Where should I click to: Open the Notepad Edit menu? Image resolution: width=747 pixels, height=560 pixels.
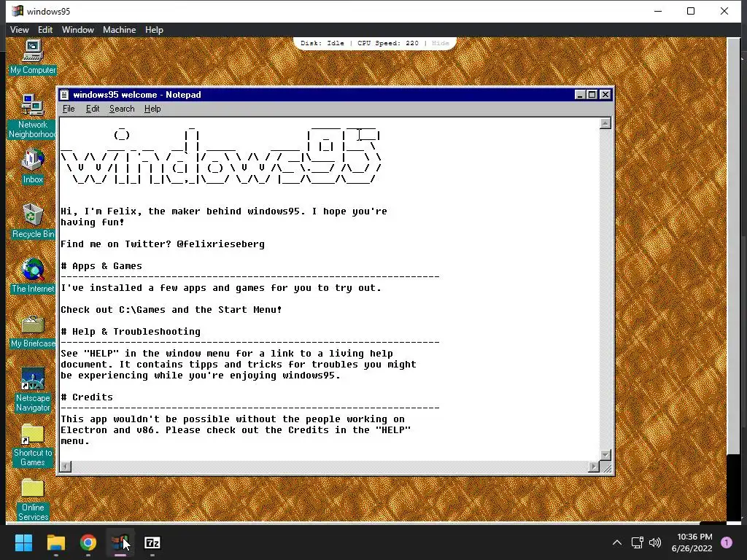(93, 109)
